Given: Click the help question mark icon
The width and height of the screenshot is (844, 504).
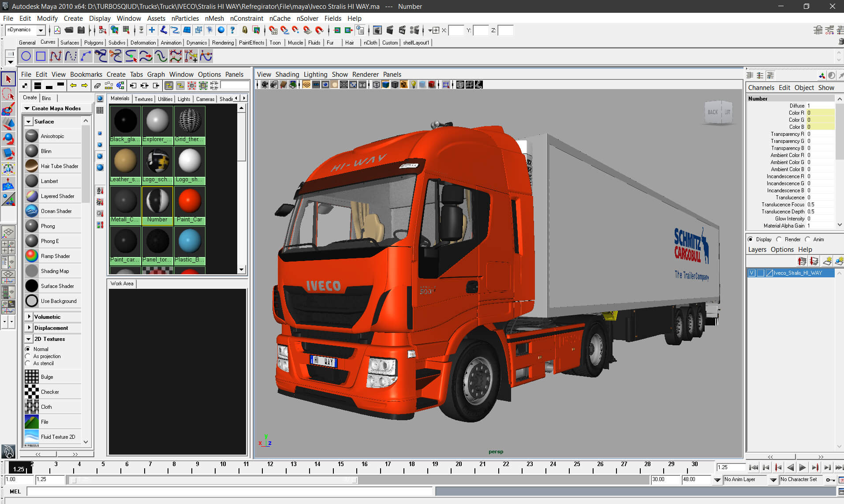Looking at the screenshot, I should 232,30.
